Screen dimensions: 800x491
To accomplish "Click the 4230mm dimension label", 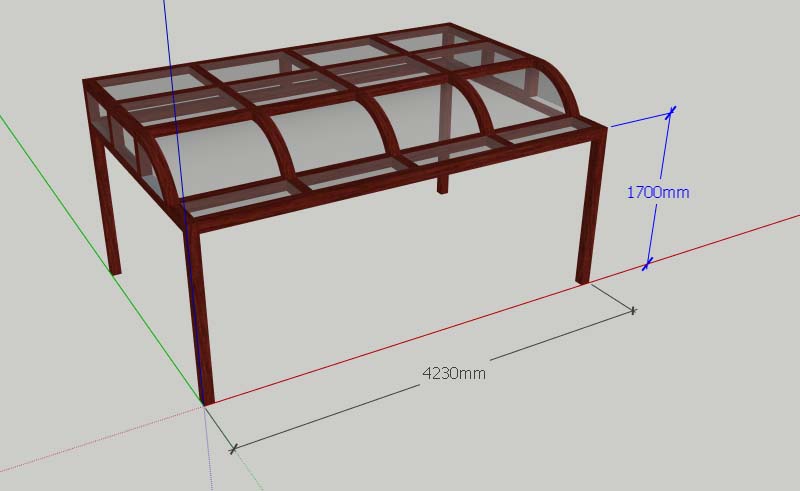I will (x=454, y=373).
